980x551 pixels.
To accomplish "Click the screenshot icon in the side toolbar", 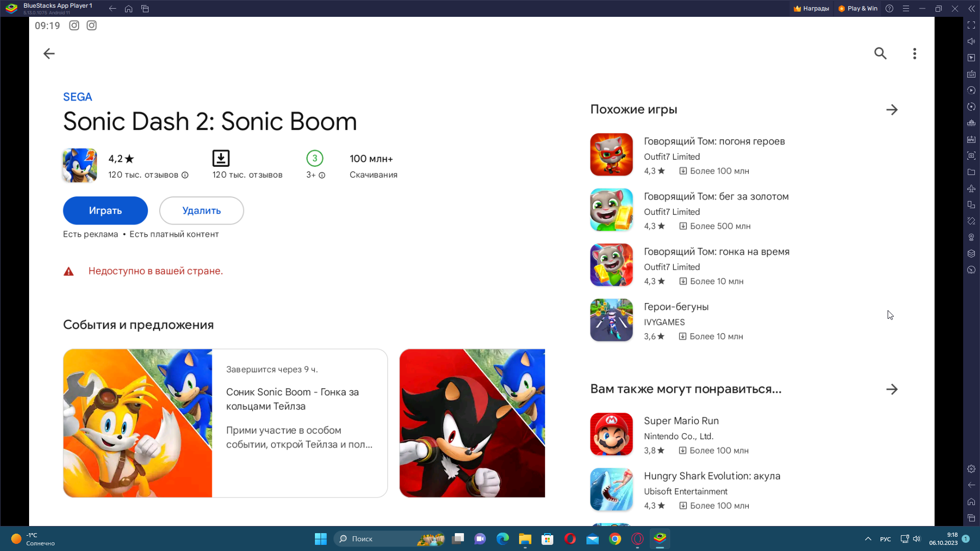I will [971, 156].
